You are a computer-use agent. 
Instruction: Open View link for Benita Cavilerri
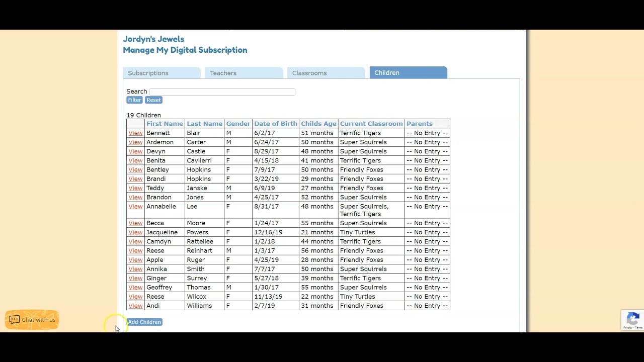(135, 160)
